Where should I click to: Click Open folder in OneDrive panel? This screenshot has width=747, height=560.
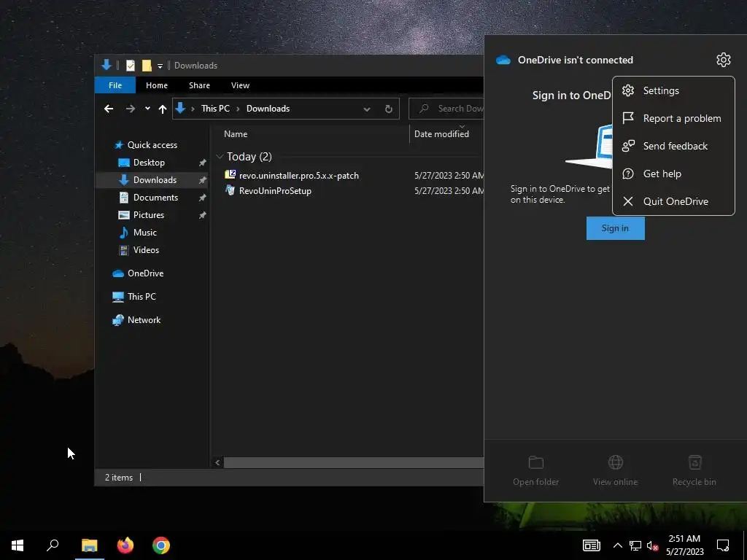[536, 471]
